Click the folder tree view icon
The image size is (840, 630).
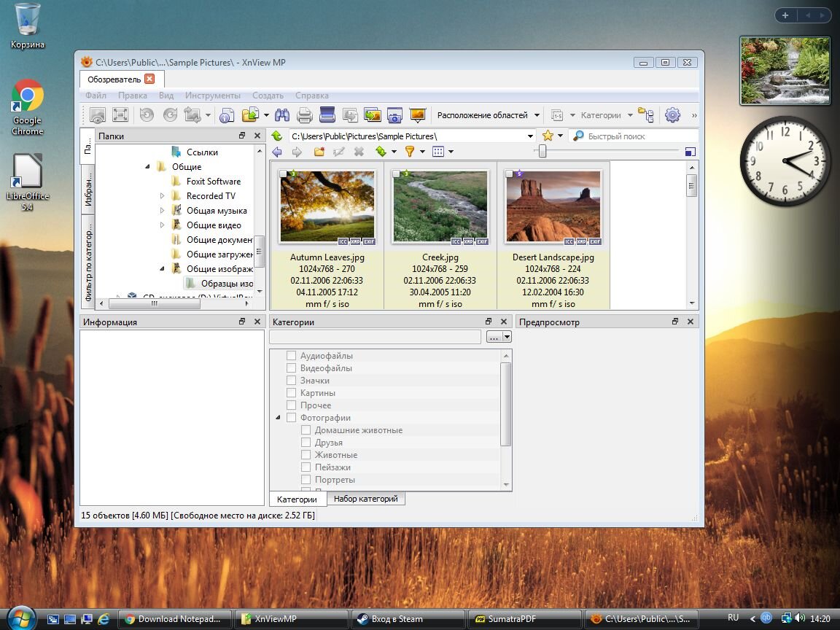(x=646, y=115)
